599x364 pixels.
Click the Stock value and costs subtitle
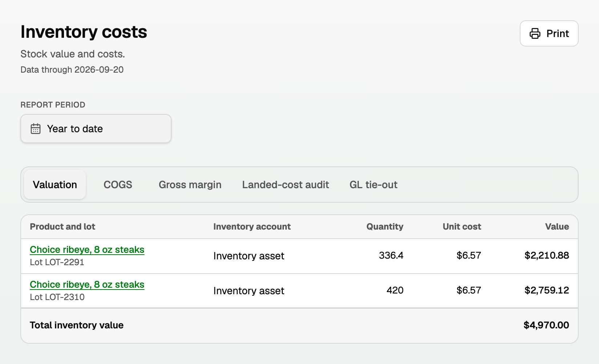[73, 54]
